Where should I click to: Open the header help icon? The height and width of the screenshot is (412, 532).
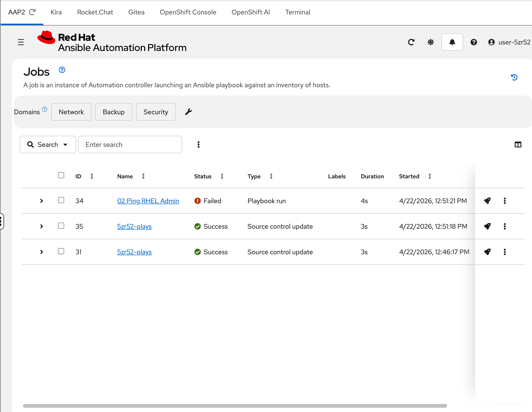tap(474, 42)
